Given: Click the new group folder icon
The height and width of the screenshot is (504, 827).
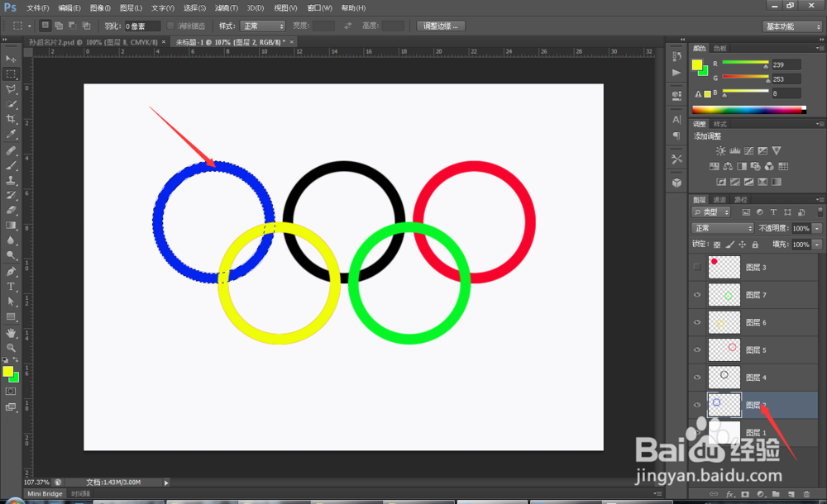Looking at the screenshot, I should pyautogui.click(x=776, y=494).
